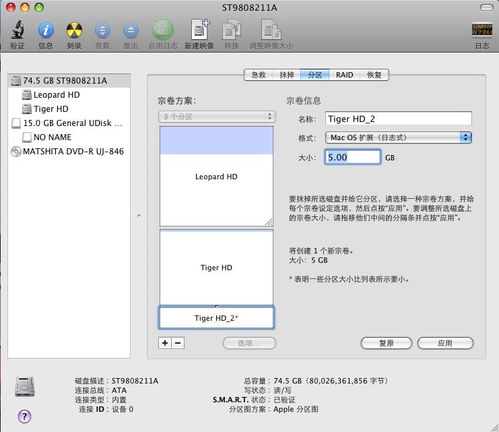Open the Info (信息) toolbar icon
The height and width of the screenshot is (432, 499).
tap(46, 30)
